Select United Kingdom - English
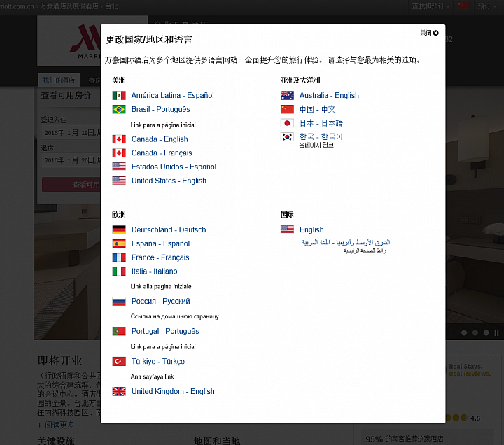Screen dimensions: 504x445 click(x=173, y=391)
